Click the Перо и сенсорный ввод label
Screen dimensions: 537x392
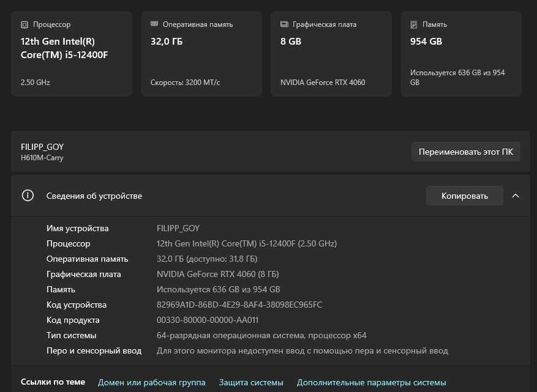[94, 351]
